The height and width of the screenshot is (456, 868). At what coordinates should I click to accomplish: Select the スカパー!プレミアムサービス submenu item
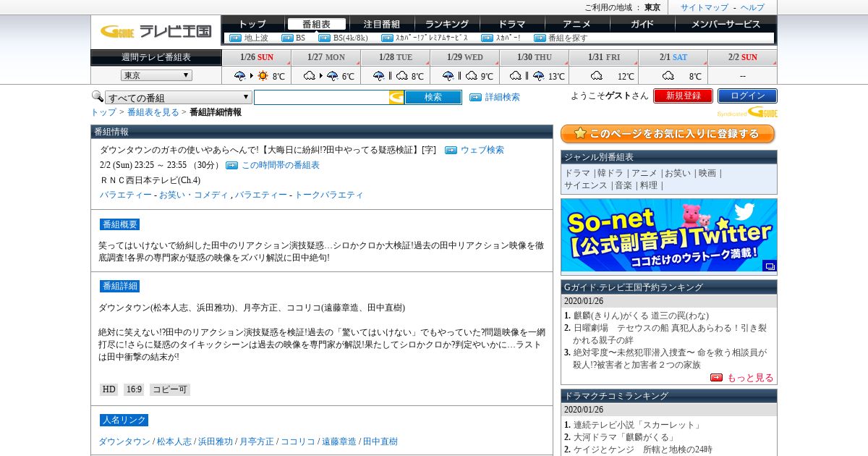click(x=432, y=38)
